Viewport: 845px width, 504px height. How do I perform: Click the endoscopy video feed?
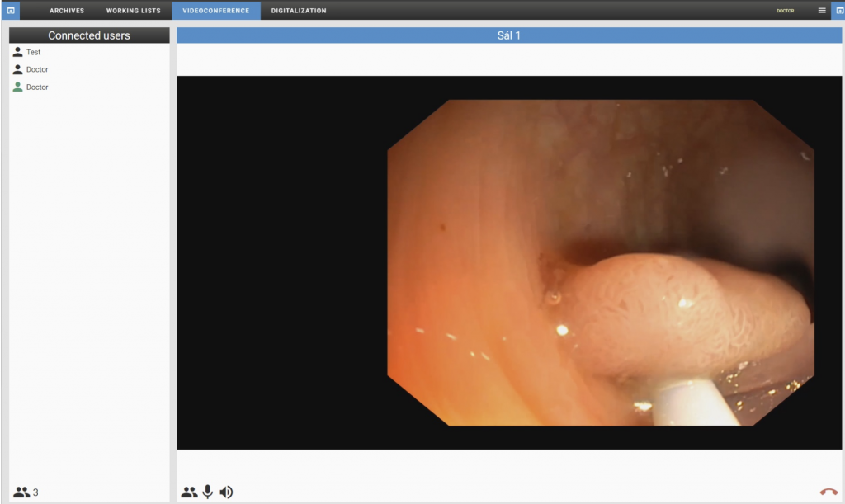600,262
